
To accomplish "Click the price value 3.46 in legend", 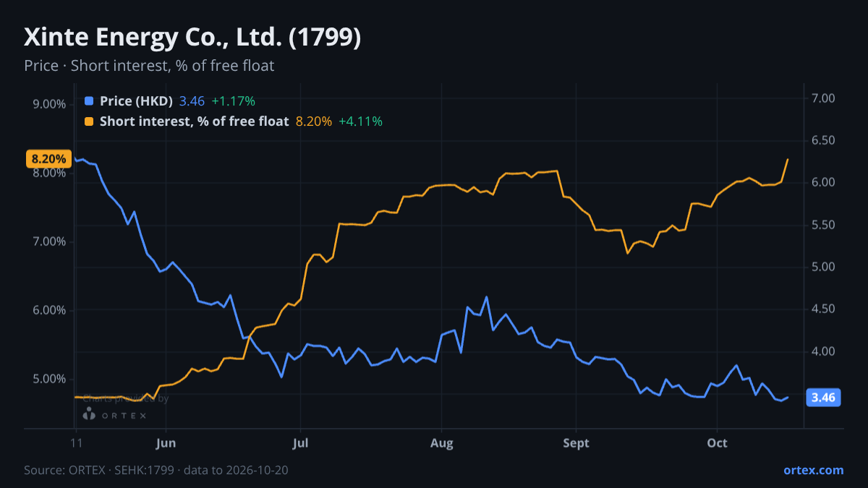I will pyautogui.click(x=192, y=101).
